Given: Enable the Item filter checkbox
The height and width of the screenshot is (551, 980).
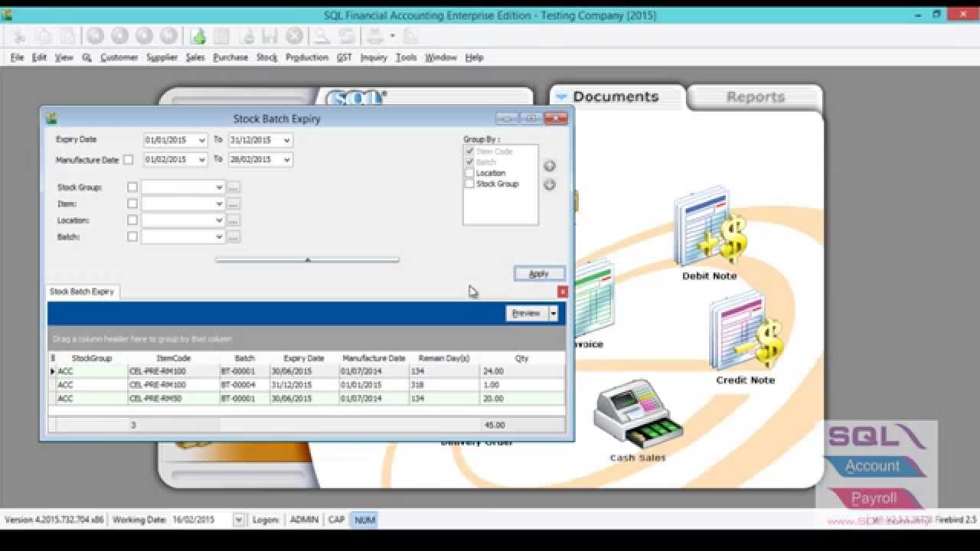Looking at the screenshot, I should click(132, 204).
